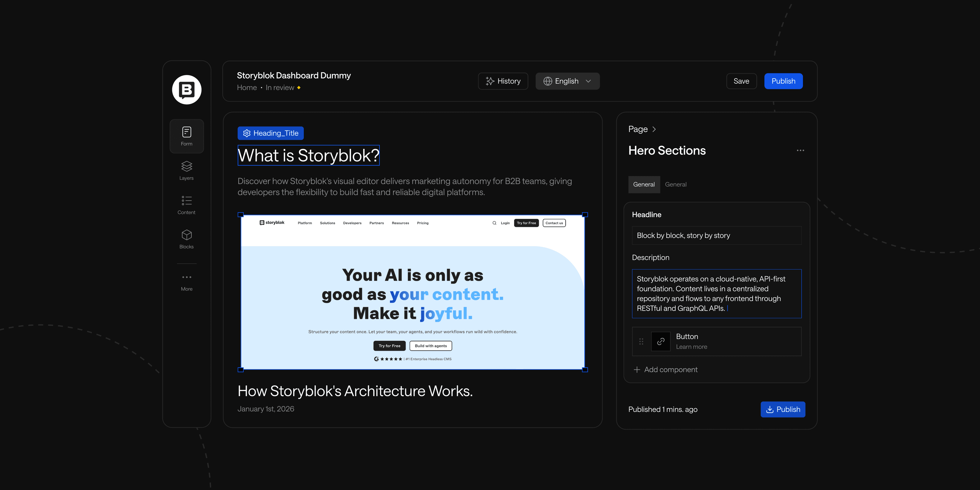
Task: Switch to the second General tab
Action: pos(676,185)
